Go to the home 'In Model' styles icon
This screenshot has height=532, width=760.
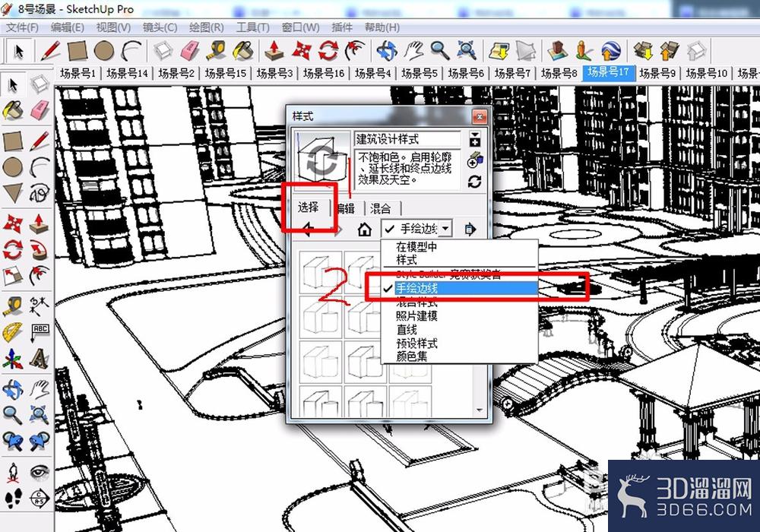[x=365, y=229]
